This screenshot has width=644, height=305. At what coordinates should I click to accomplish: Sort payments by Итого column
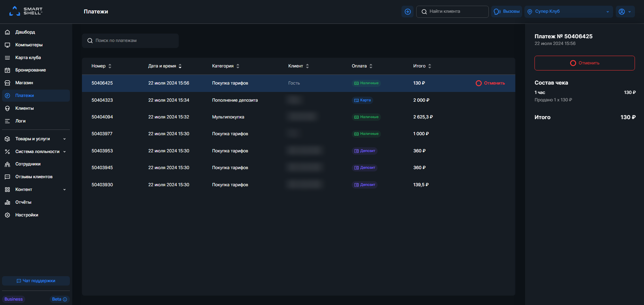422,66
